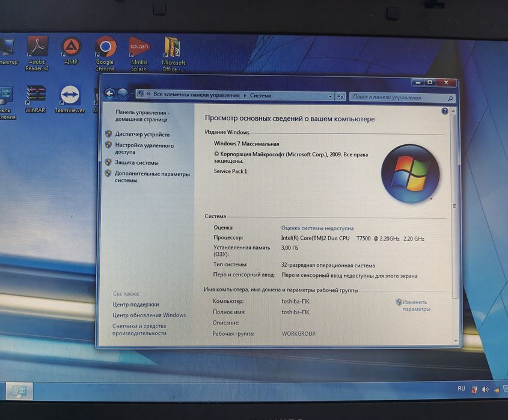This screenshot has height=420, width=508.
Task: Launch AIMP from the desktop
Action: [x=70, y=51]
